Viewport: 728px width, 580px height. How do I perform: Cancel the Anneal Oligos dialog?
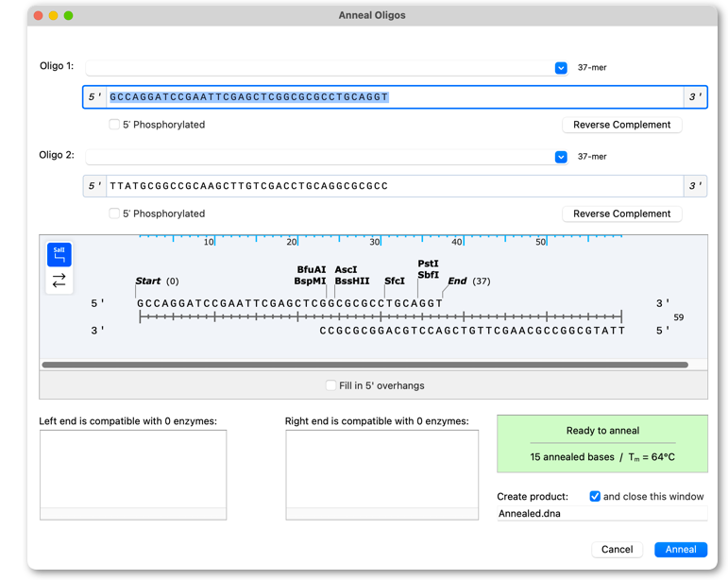617,550
